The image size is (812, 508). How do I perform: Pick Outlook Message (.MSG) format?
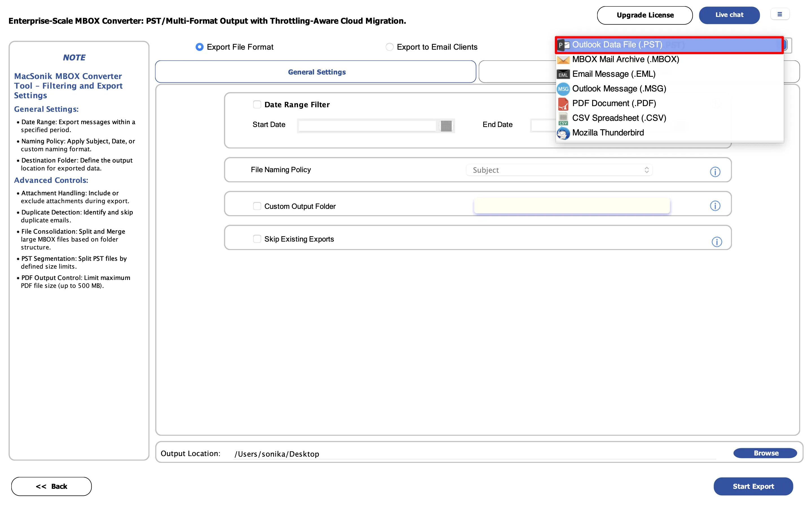(x=669, y=89)
